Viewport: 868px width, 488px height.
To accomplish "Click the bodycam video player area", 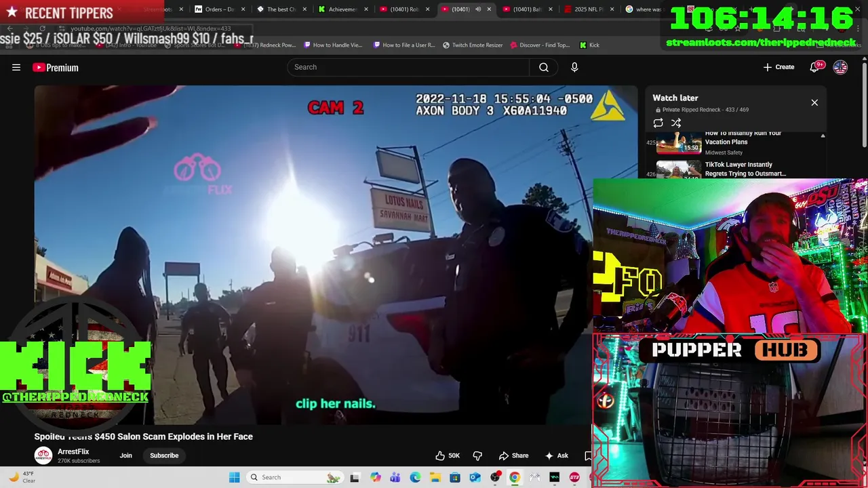I will (x=336, y=255).
